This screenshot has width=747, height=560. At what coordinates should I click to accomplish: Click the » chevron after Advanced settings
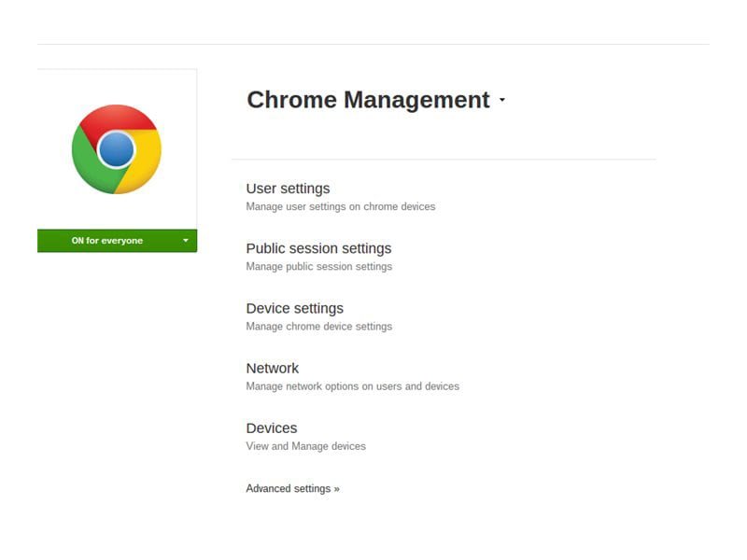click(x=336, y=488)
